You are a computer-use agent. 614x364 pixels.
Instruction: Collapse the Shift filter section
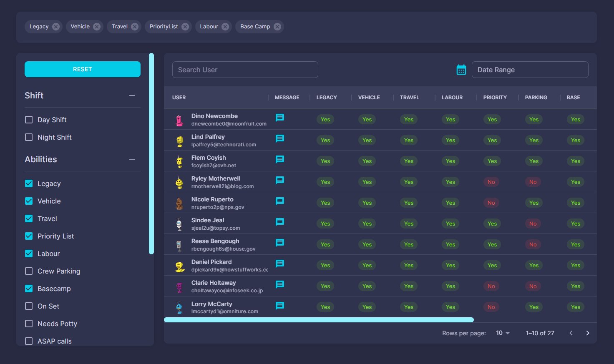[132, 95]
